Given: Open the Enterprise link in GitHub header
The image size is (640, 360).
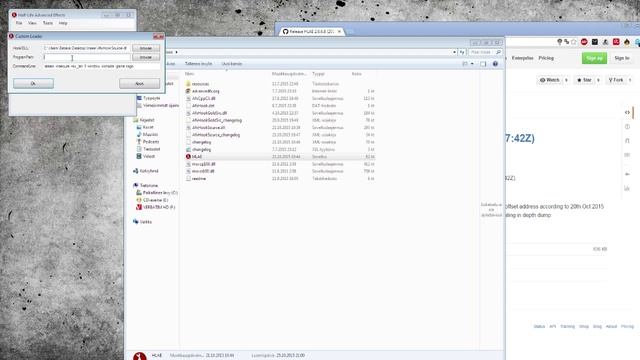Looking at the screenshot, I should (522, 58).
